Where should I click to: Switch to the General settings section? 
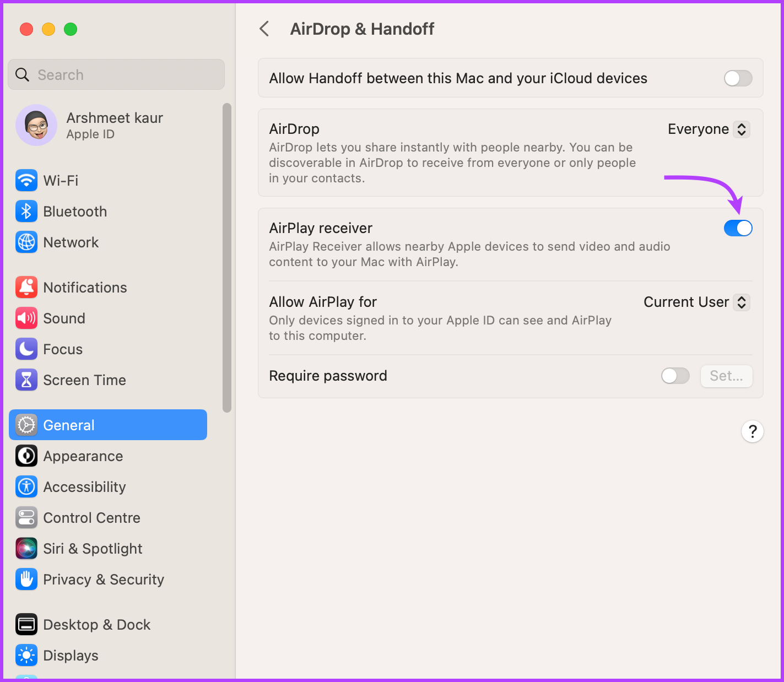[x=68, y=425]
